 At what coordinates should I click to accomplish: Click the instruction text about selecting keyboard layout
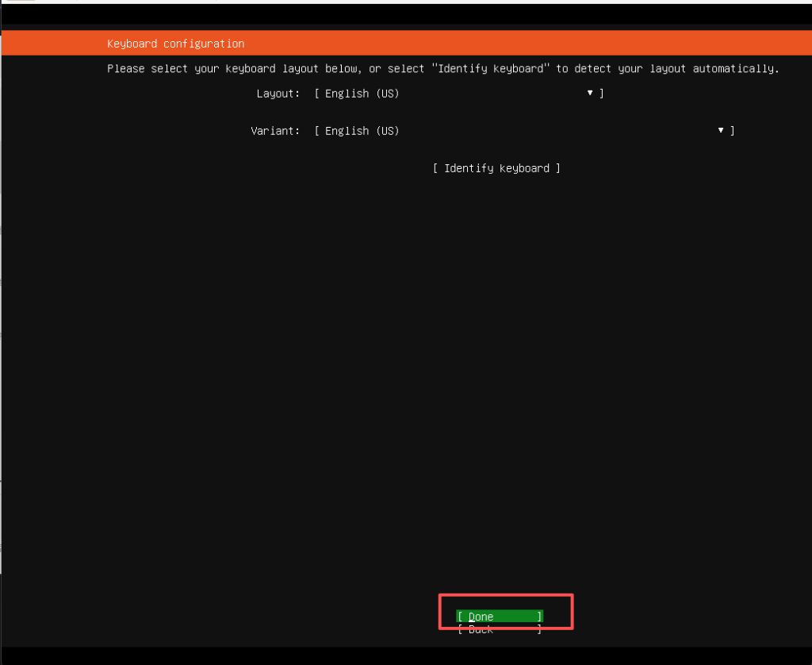442,68
